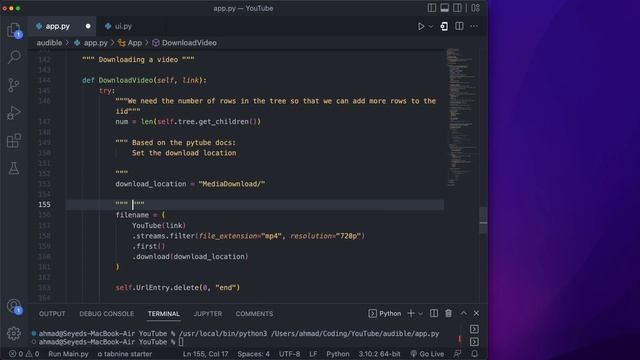The width and height of the screenshot is (640, 360).
Task: Click the editor vertical scrollbar thumb
Action: 483,220
